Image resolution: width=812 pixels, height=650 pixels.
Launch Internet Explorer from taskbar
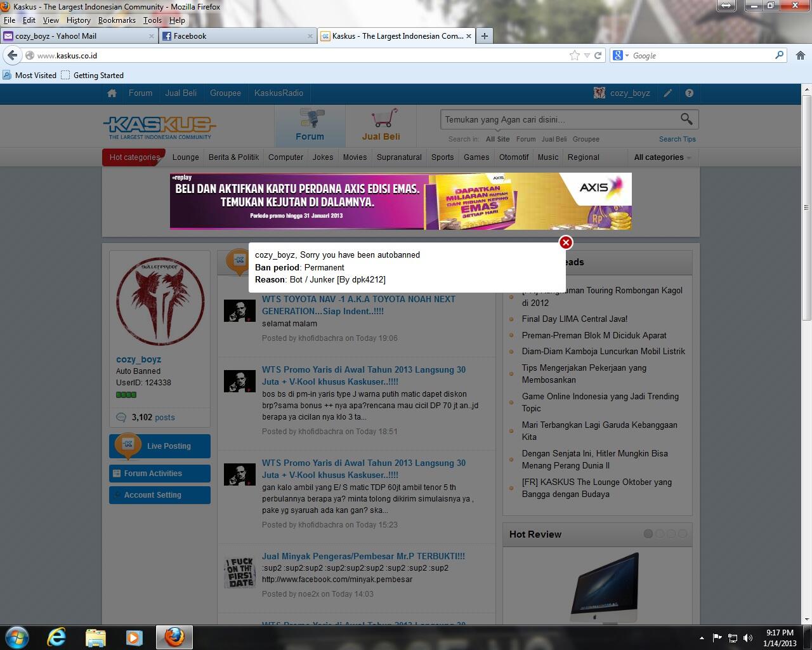pos(56,637)
